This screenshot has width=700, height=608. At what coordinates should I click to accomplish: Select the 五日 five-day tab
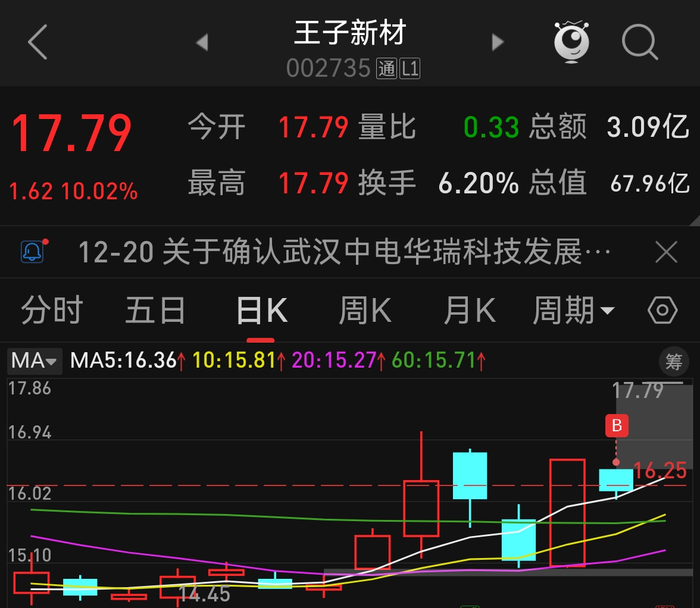pyautogui.click(x=155, y=311)
